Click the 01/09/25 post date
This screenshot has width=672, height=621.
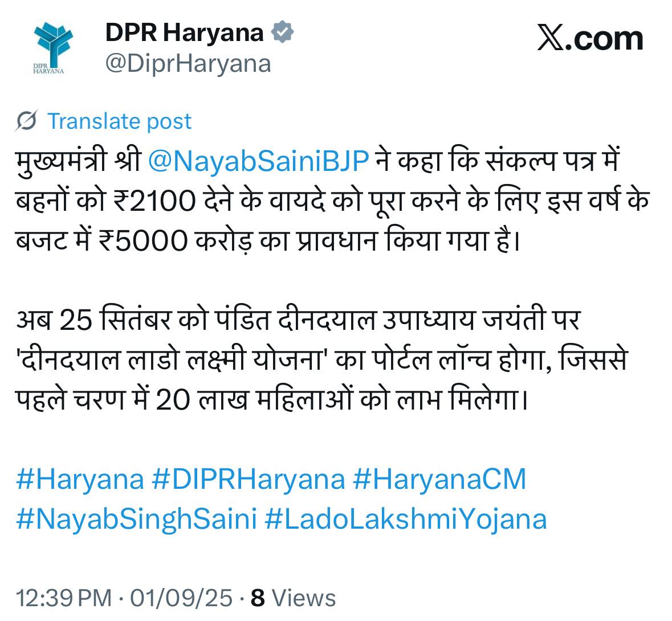pos(181,598)
